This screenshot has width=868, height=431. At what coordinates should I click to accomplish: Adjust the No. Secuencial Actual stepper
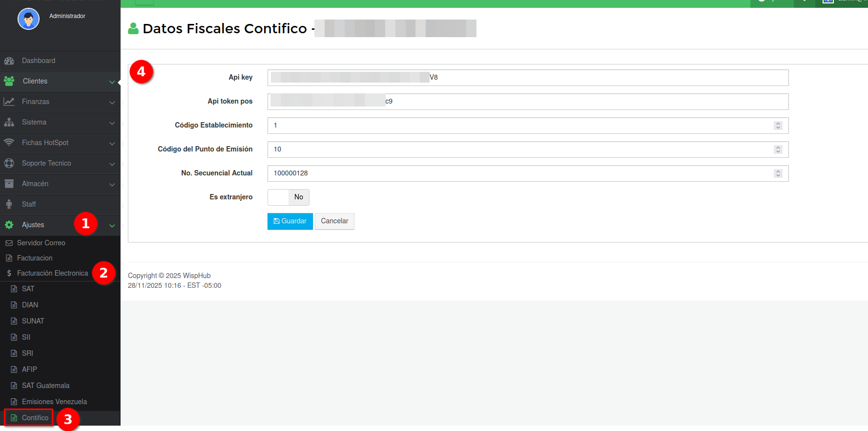(x=778, y=173)
